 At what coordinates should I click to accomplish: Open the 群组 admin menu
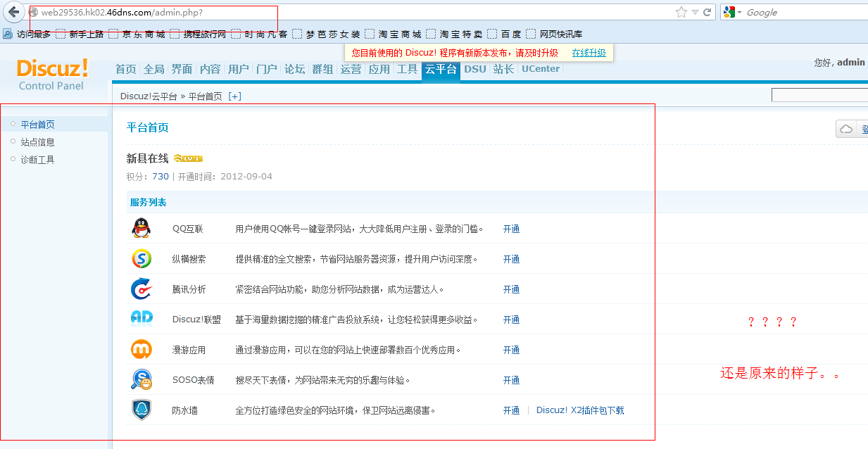point(323,69)
